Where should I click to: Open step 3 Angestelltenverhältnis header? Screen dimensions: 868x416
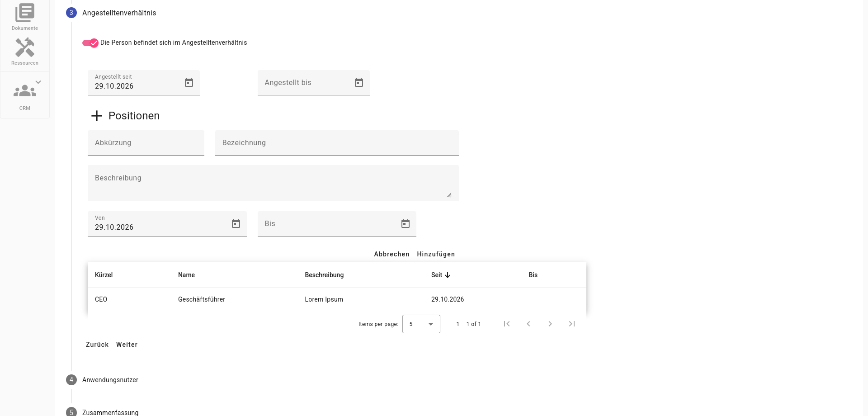tap(111, 13)
